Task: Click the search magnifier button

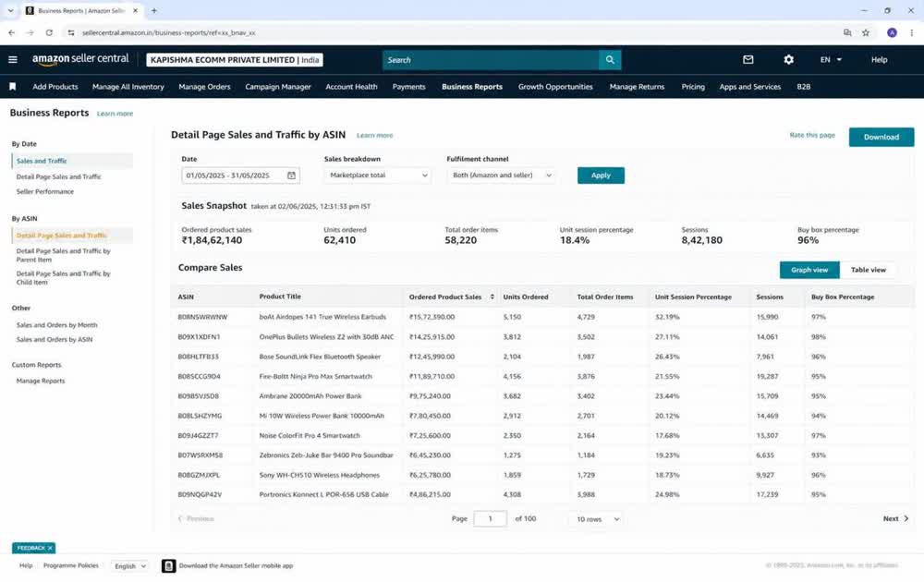Action: 610,60
